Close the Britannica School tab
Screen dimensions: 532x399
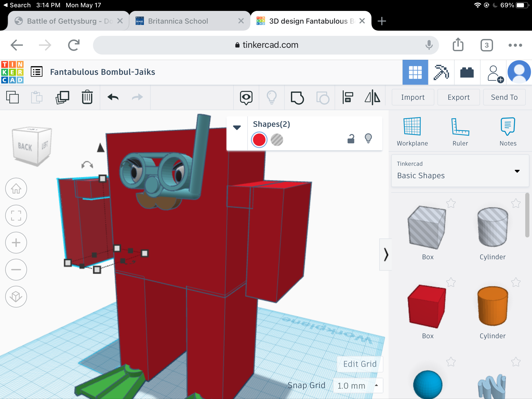coord(241,21)
